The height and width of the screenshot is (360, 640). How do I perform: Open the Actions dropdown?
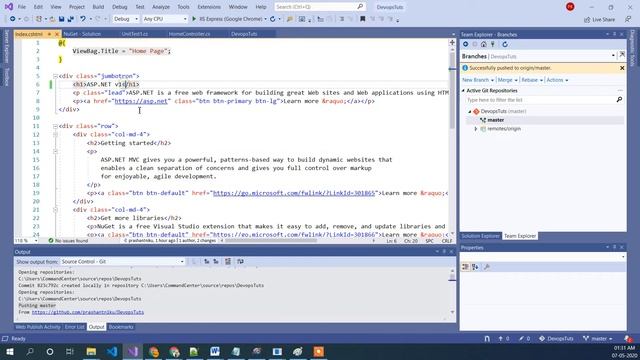[557, 80]
